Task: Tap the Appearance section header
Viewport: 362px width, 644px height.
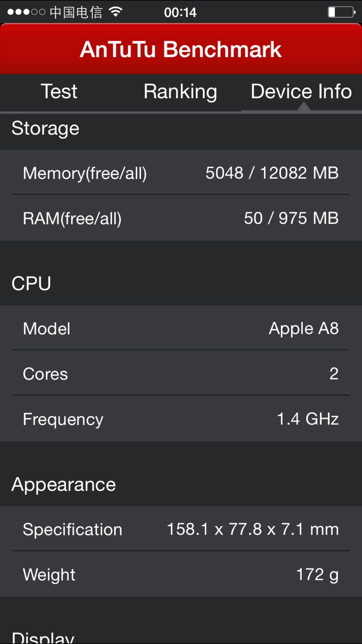Action: pyautogui.click(x=64, y=484)
